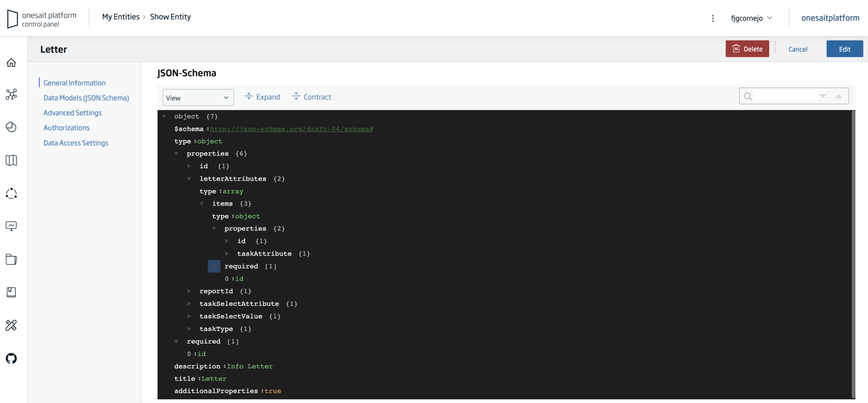Open the monitoring dashboard sidebar icon
Screen dimensions: 868x403
click(11, 226)
